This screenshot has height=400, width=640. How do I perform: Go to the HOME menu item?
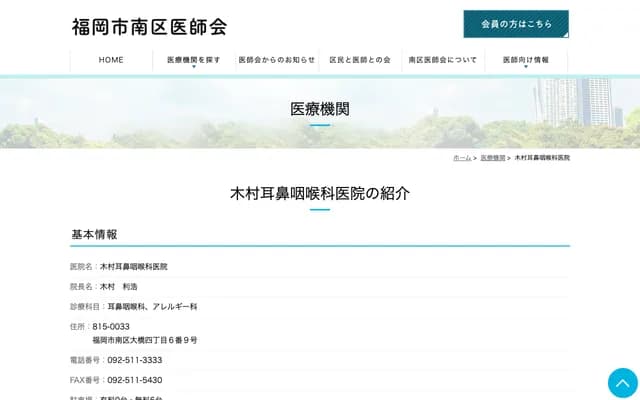111,60
